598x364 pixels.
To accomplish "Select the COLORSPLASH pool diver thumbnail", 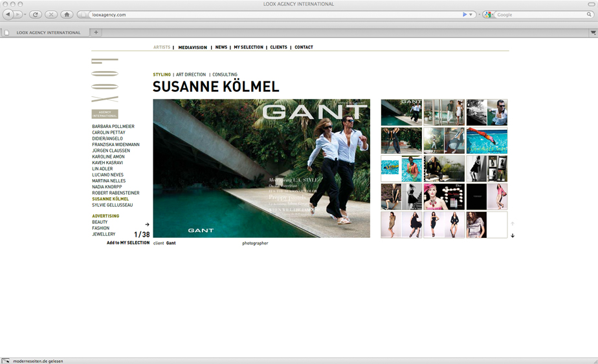I will tap(487, 140).
